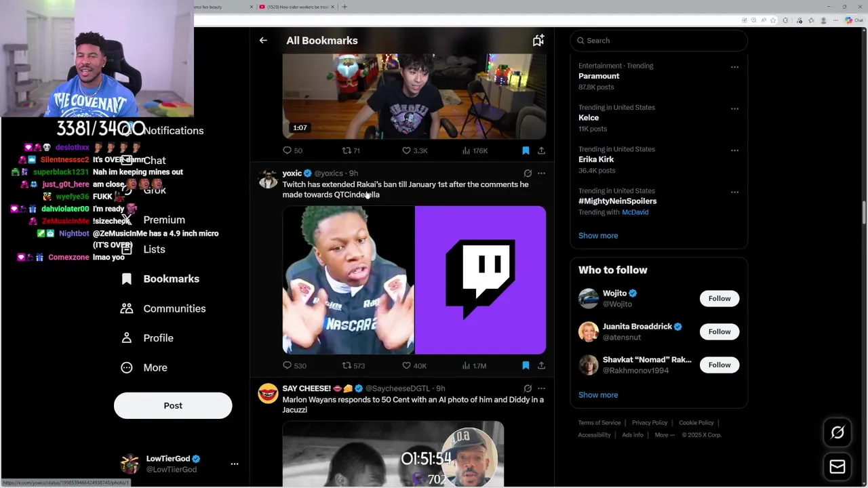Open Grok icon on SAY CHEESE post
Screen dimensions: 868x488
528,388
